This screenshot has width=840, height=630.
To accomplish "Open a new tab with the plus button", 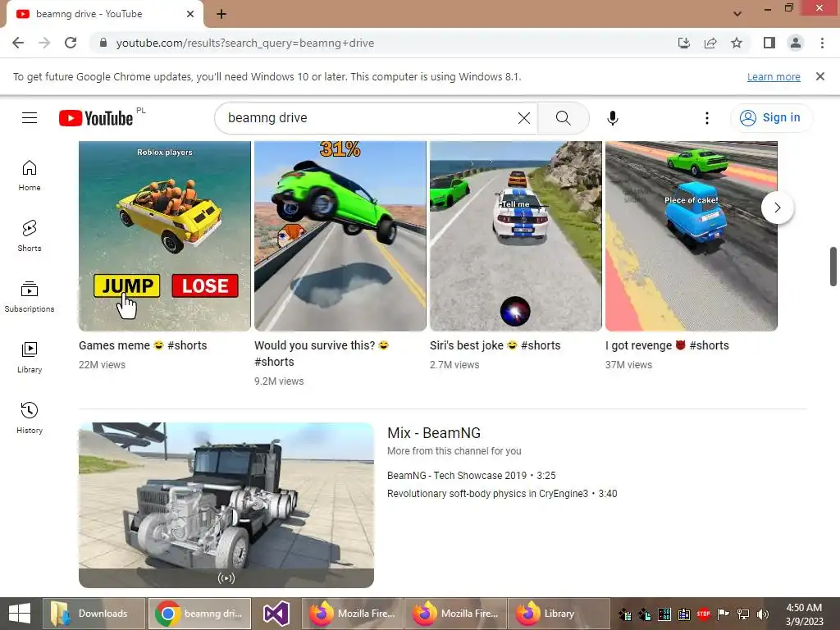I will (221, 14).
